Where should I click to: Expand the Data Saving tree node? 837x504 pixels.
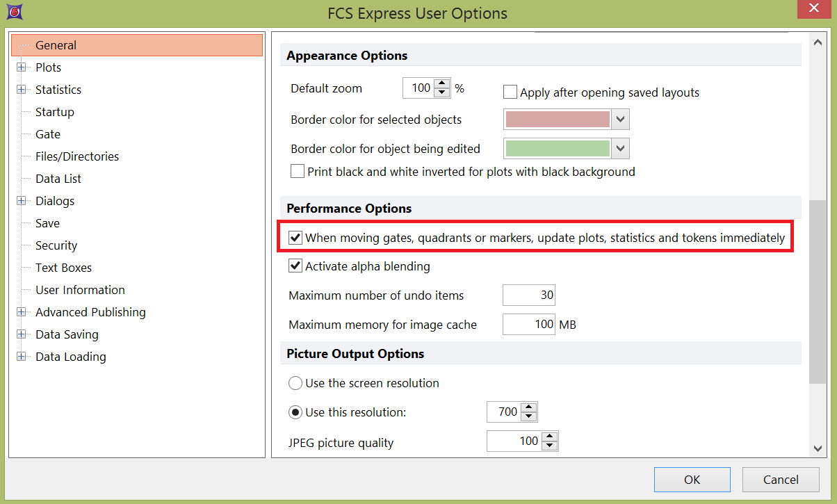pyautogui.click(x=22, y=334)
